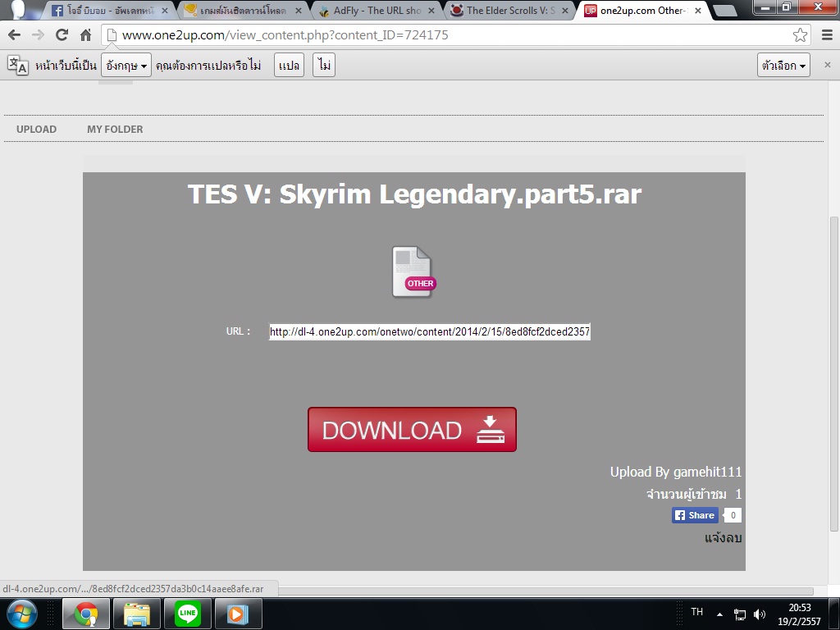The height and width of the screenshot is (630, 840).
Task: Close The Elder Scrolls V tab
Action: coord(564,11)
